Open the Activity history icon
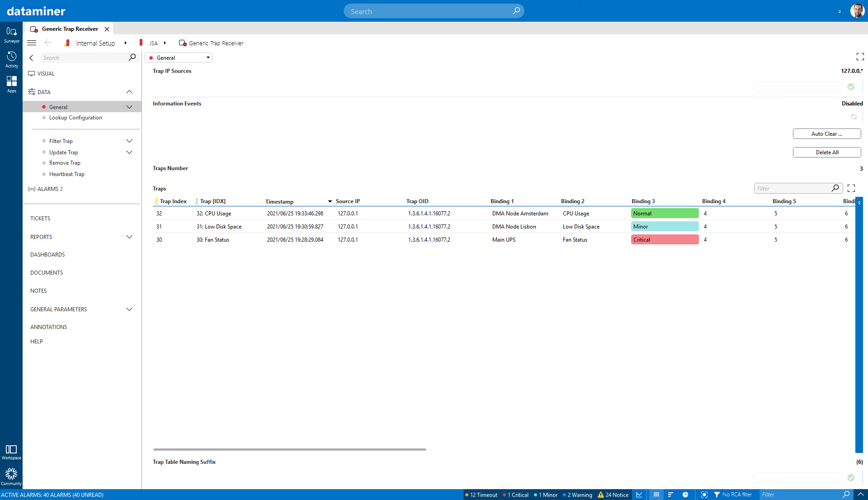The image size is (868, 500). click(11, 59)
